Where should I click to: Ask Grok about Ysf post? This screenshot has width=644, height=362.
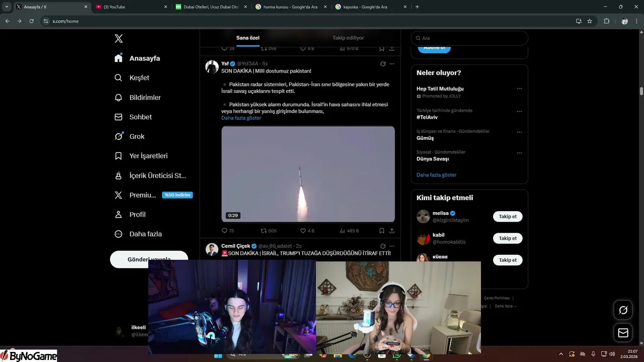[382, 64]
